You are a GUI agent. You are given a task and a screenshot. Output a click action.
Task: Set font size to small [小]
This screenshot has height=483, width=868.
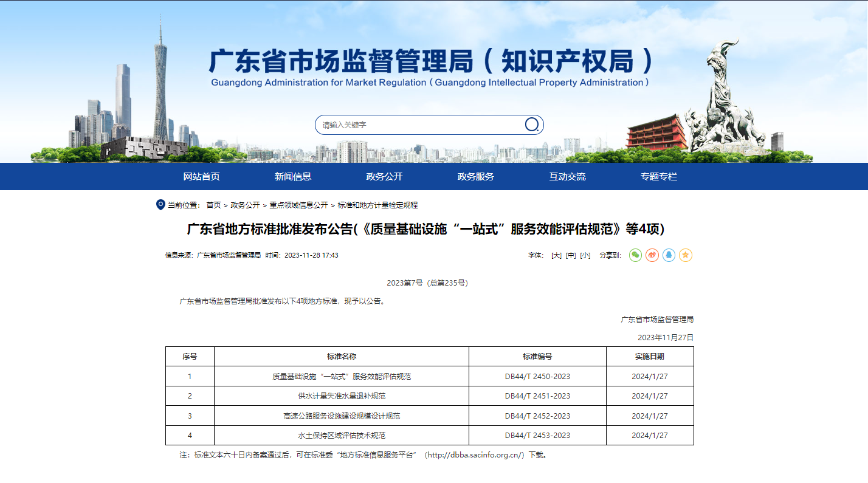click(x=585, y=256)
